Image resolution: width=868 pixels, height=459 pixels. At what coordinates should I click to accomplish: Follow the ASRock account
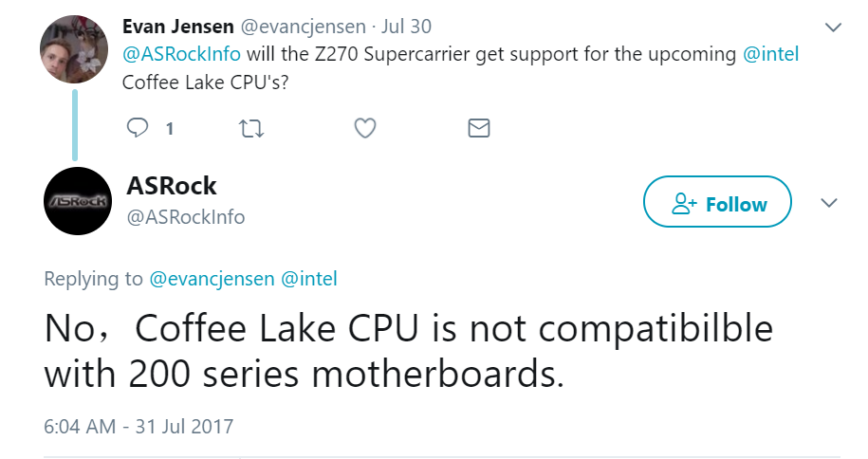click(717, 202)
